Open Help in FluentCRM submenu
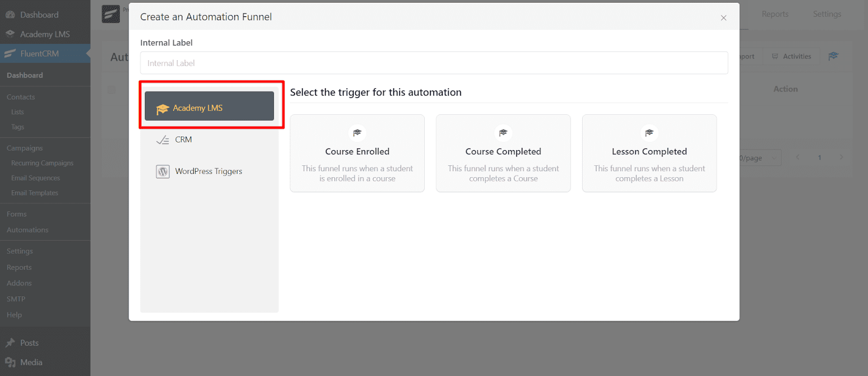The image size is (868, 376). coord(15,315)
